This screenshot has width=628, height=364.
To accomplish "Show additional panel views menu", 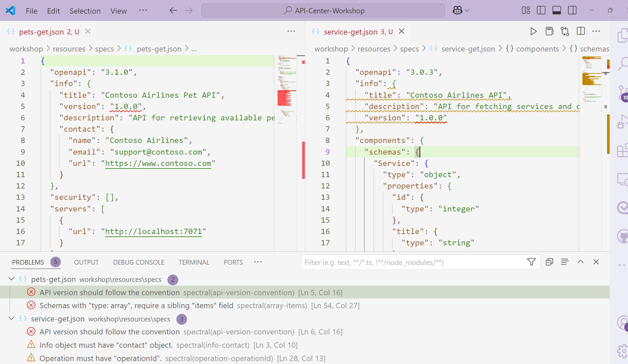I will [258, 262].
